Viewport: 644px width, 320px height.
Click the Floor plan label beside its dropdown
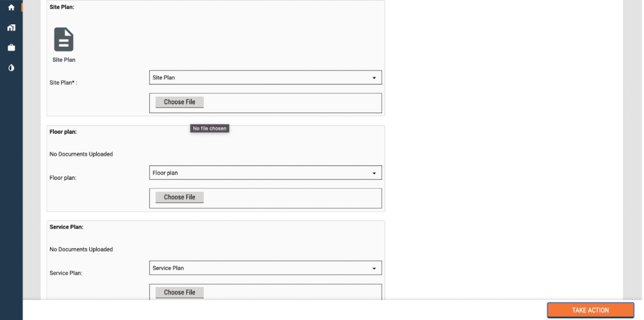click(x=63, y=178)
